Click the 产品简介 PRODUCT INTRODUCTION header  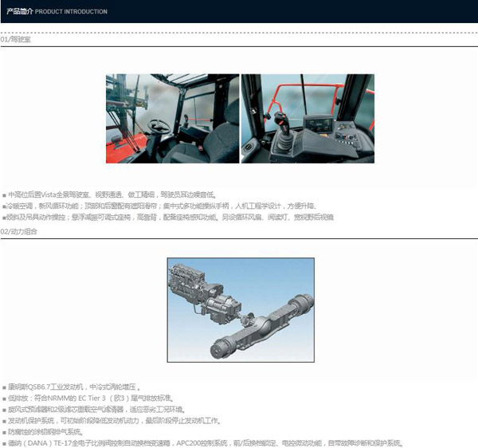pos(57,12)
